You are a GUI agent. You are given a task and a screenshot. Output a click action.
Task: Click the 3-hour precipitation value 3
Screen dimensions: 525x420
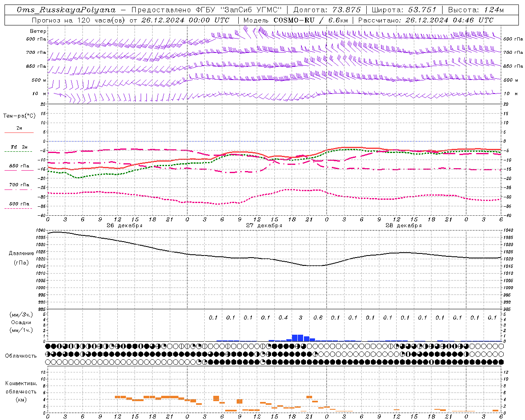(301, 318)
